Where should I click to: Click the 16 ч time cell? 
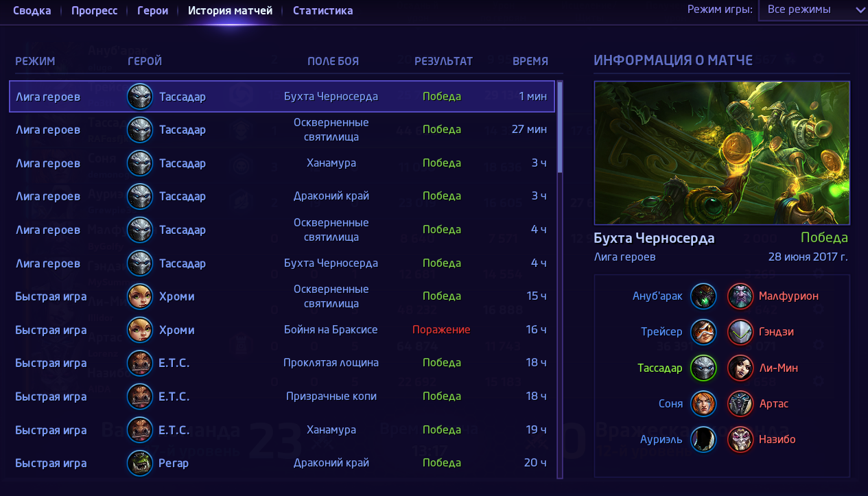pos(536,330)
